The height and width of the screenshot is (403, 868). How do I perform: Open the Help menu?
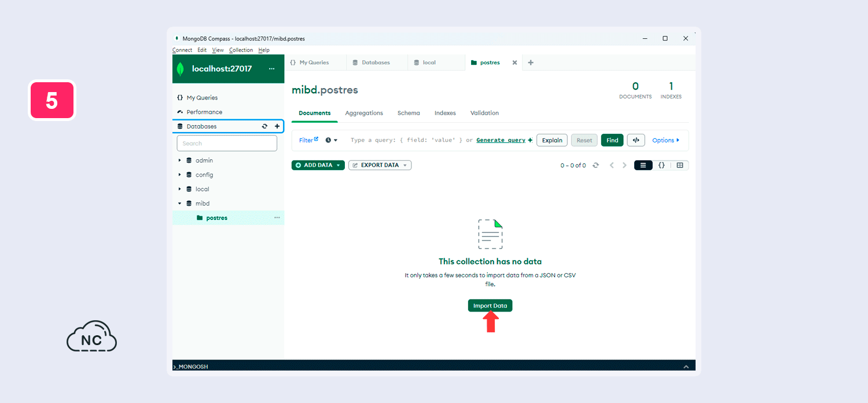pos(264,50)
